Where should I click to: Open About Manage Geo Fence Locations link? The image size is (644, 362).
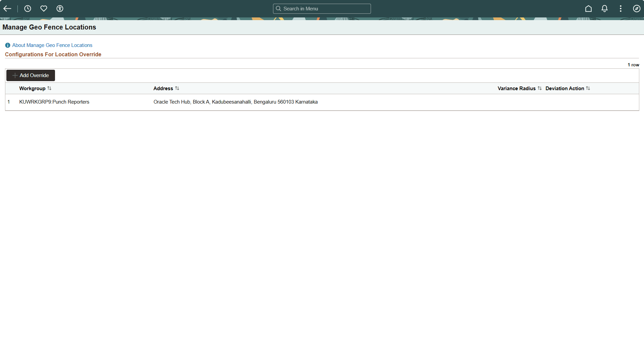coord(52,45)
